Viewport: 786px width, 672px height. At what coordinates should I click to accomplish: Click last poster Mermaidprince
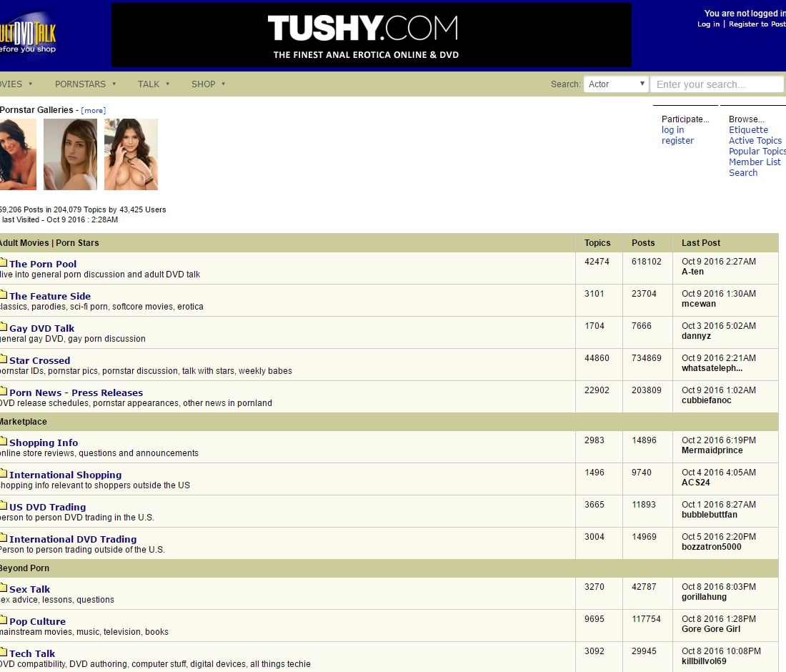pos(712,450)
